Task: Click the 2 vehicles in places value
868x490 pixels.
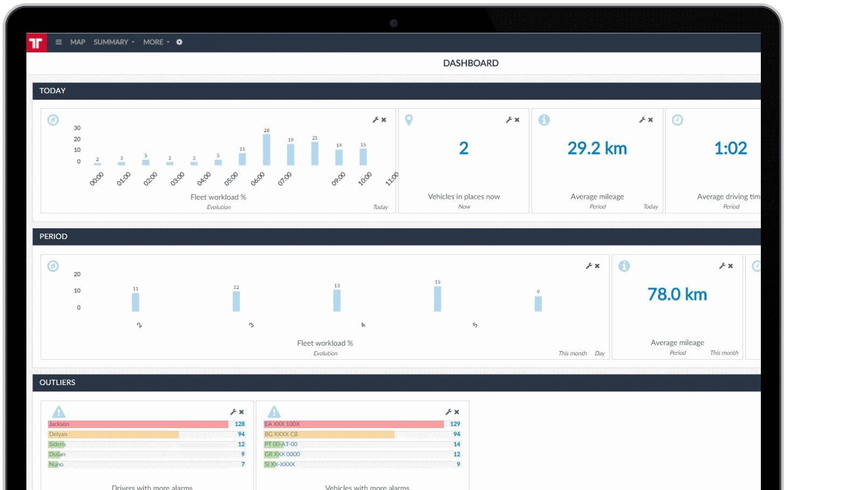Action: point(464,149)
